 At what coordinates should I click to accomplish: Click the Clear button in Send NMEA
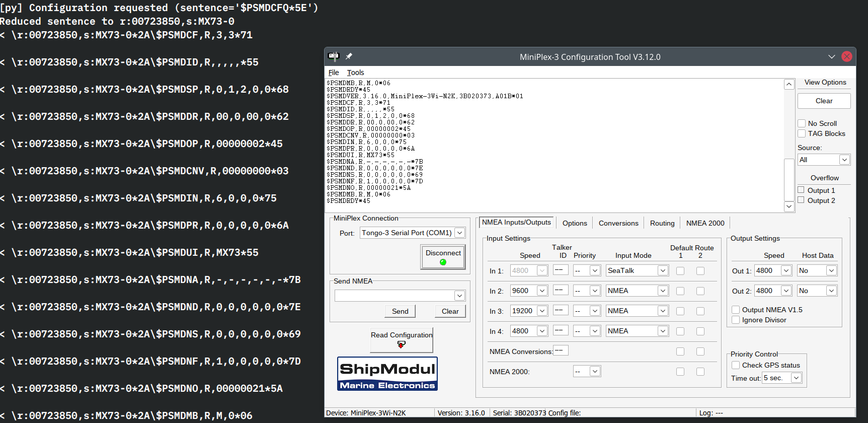pyautogui.click(x=450, y=311)
